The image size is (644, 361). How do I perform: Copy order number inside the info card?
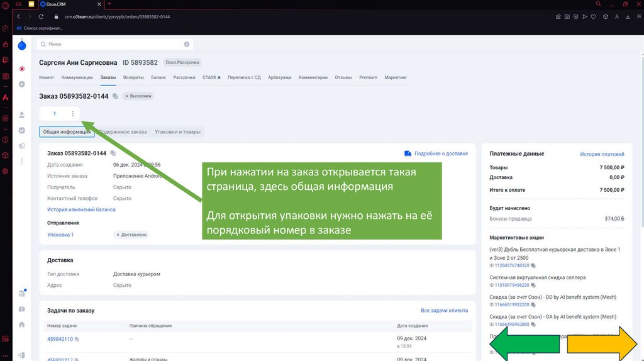(x=113, y=153)
